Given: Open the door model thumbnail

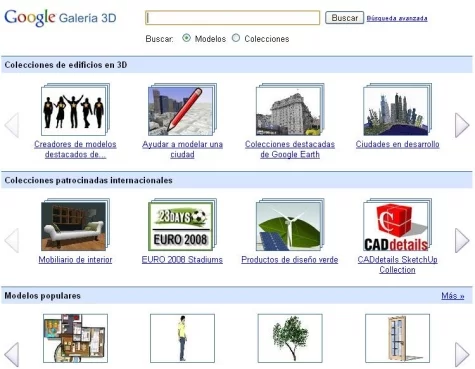Looking at the screenshot, I should click(397, 338).
